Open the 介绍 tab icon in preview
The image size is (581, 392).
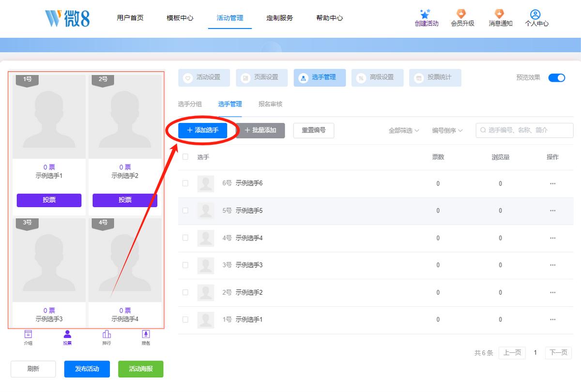click(29, 334)
